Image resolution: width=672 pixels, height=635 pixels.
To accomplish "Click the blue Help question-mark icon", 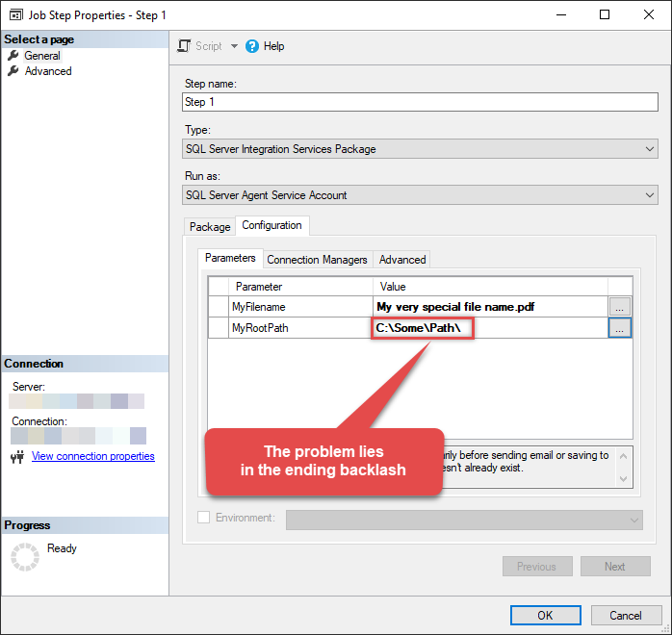I will coord(252,46).
